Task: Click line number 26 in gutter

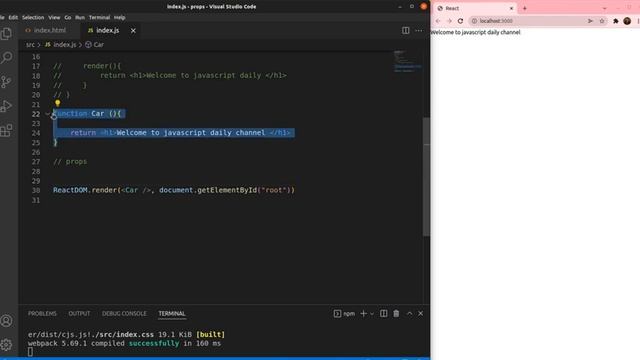Action: [36, 152]
